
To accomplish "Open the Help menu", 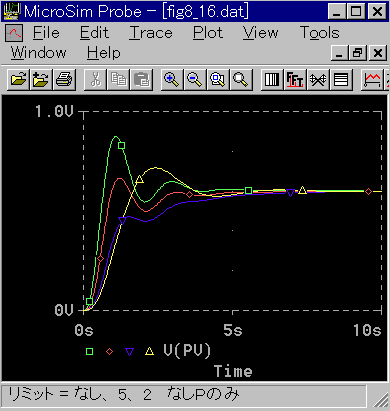I will [x=104, y=53].
